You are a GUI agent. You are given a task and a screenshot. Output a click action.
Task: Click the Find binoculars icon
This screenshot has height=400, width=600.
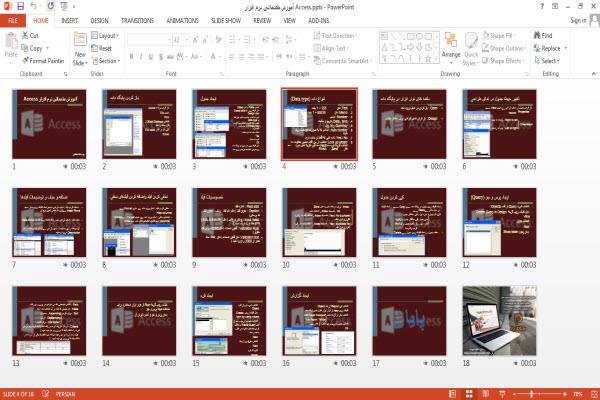[537, 35]
